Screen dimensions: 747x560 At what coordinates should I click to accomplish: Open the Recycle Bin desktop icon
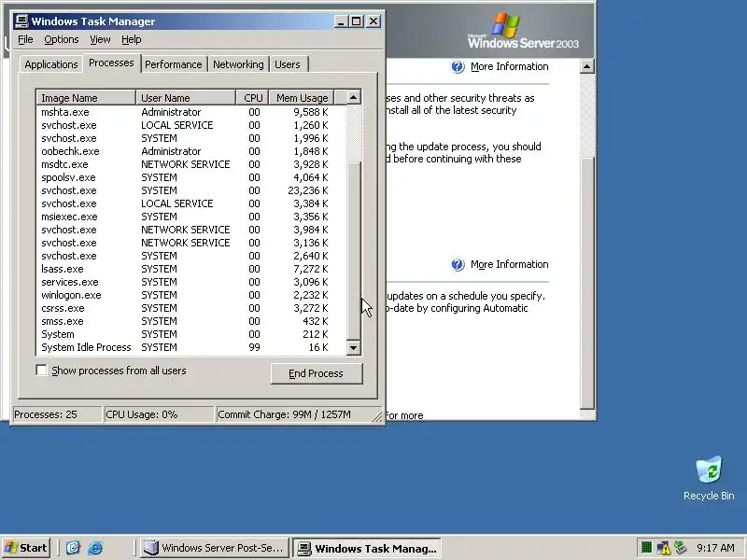coord(709,478)
